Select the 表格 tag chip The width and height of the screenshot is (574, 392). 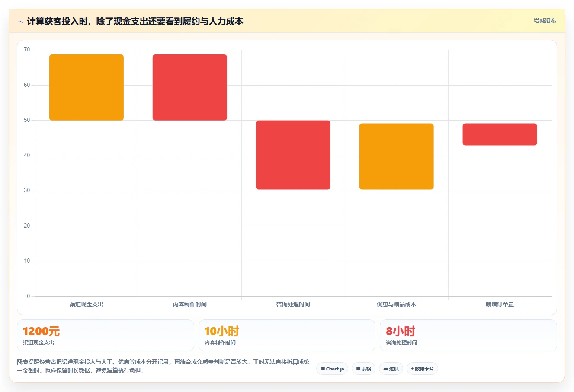point(363,369)
